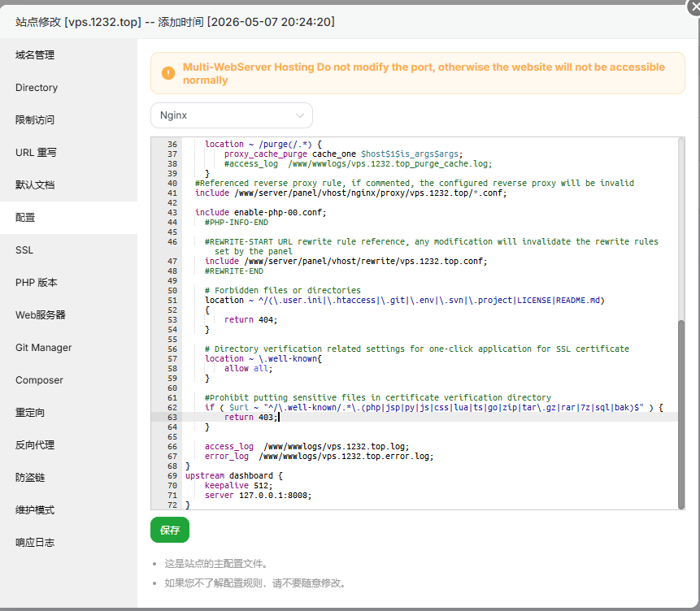Click the include rewrite/vps.1232.top.conf line
The height and width of the screenshot is (611, 700).
pyautogui.click(x=346, y=261)
